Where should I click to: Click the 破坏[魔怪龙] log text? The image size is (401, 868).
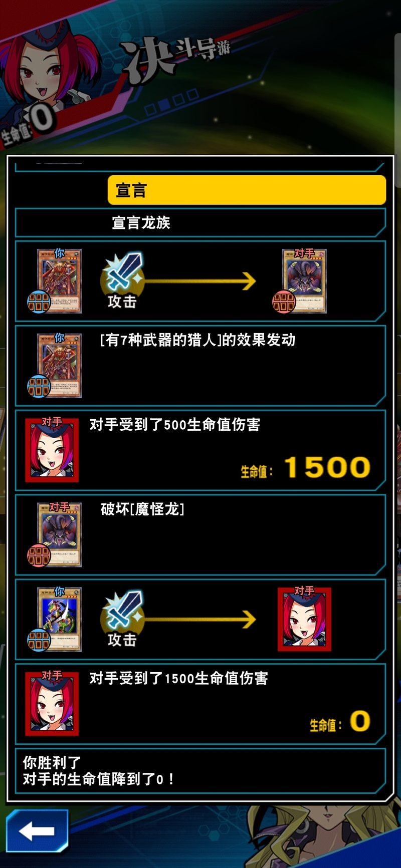[142, 509]
